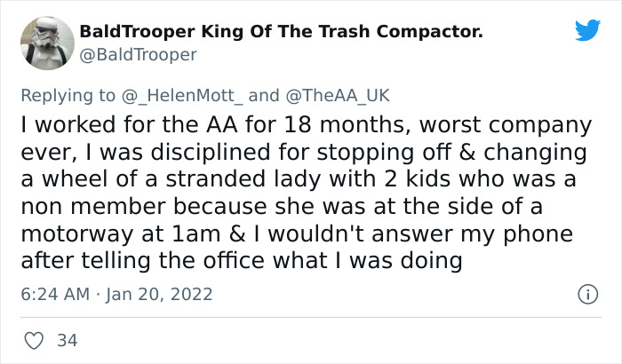
Task: Open BaldTrooper King Of The Trash Compactor profile name
Action: click(282, 32)
